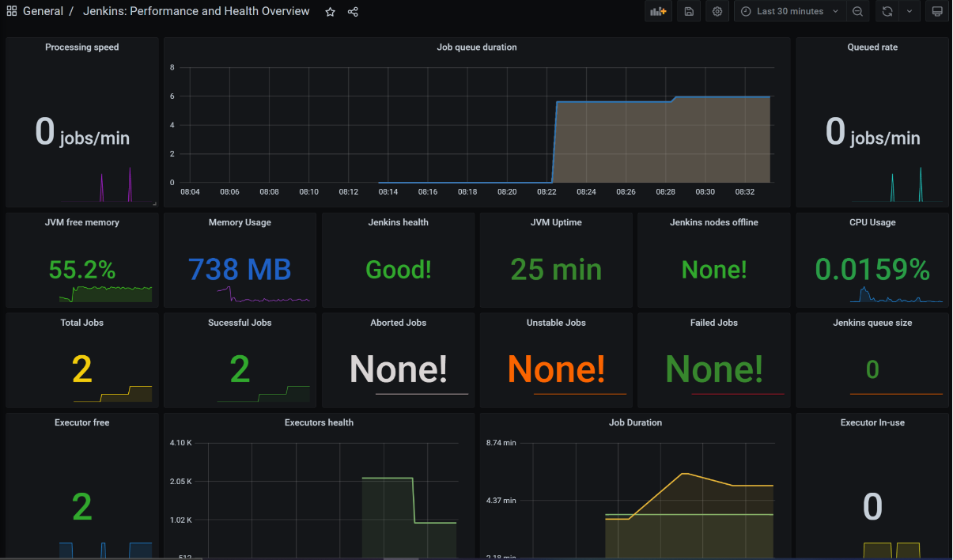Enable kiosk cycle view mode icon
This screenshot has height=560, width=953.
click(937, 11)
